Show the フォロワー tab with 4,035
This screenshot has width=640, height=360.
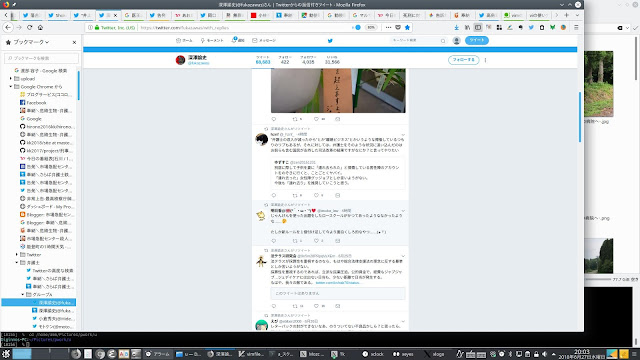coord(308,60)
